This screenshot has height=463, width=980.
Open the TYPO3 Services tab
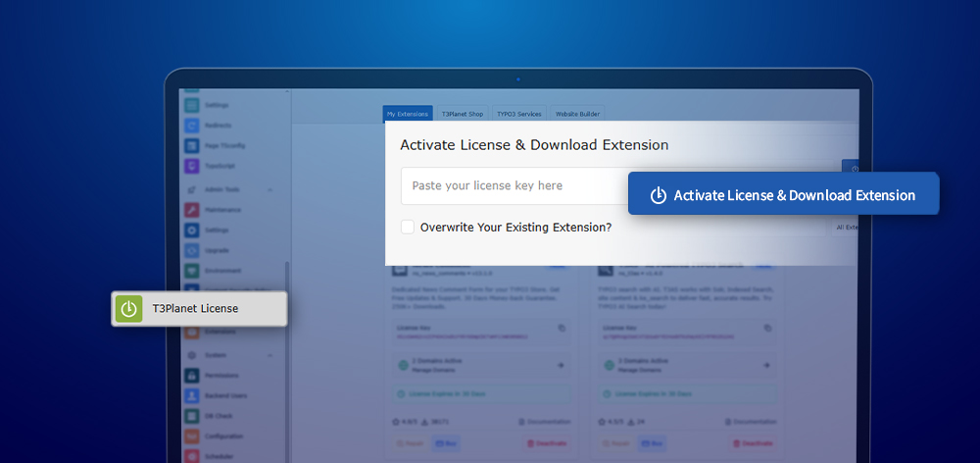517,114
